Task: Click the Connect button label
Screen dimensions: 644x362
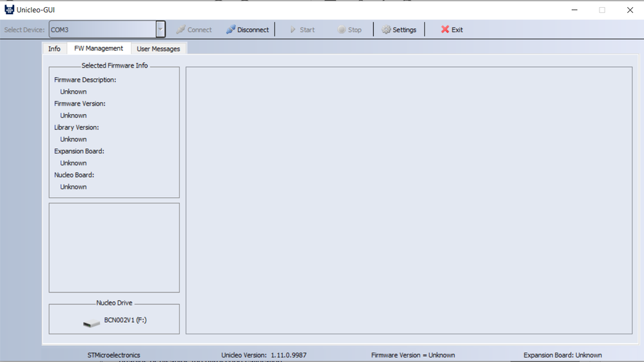Action: (200, 30)
